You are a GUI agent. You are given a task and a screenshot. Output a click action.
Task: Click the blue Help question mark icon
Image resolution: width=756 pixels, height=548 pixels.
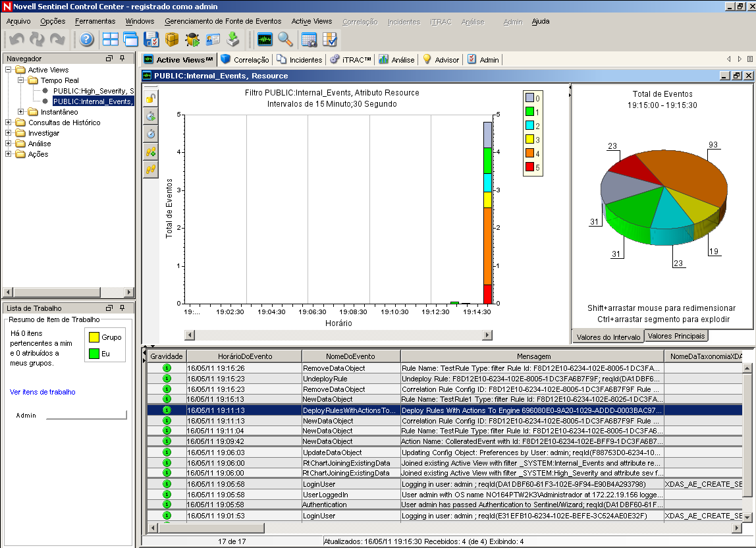click(87, 40)
